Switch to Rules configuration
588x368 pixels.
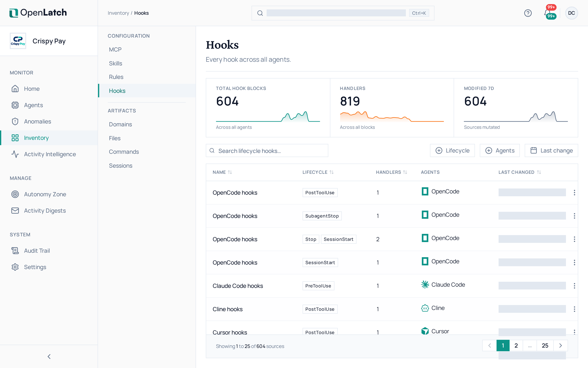coord(147,77)
